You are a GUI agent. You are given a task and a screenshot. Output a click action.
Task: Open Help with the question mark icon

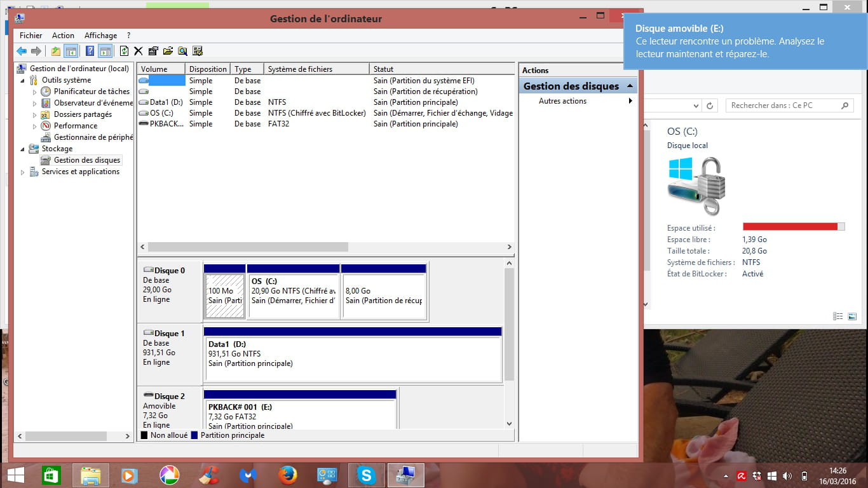90,51
